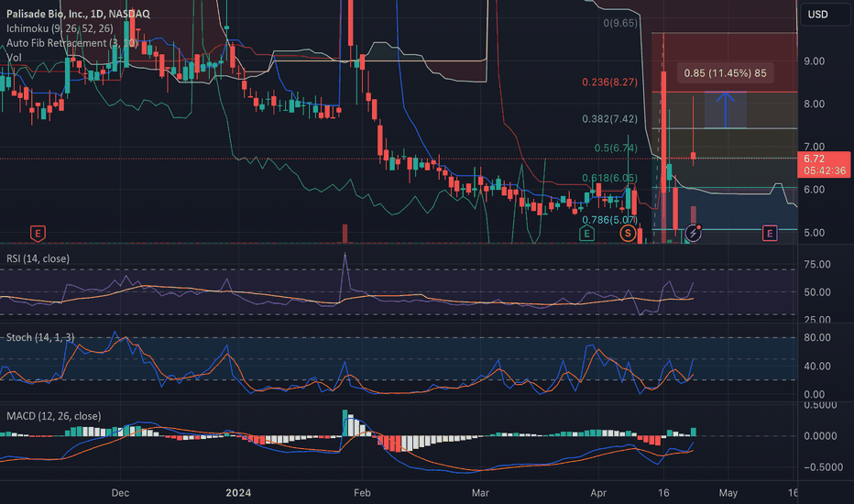Select the Ichimoku (9, 26, 52, 26) indicator label
This screenshot has width=854, height=504.
click(60, 28)
